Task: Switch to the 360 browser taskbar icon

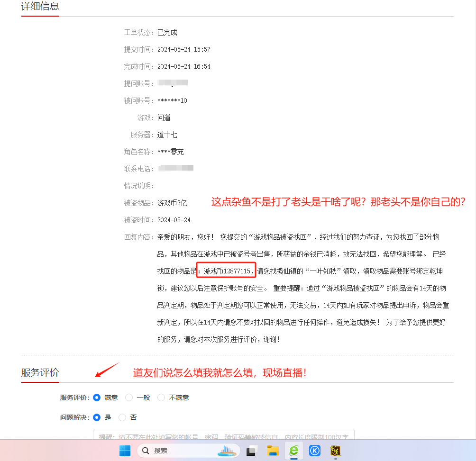Action: 294,451
